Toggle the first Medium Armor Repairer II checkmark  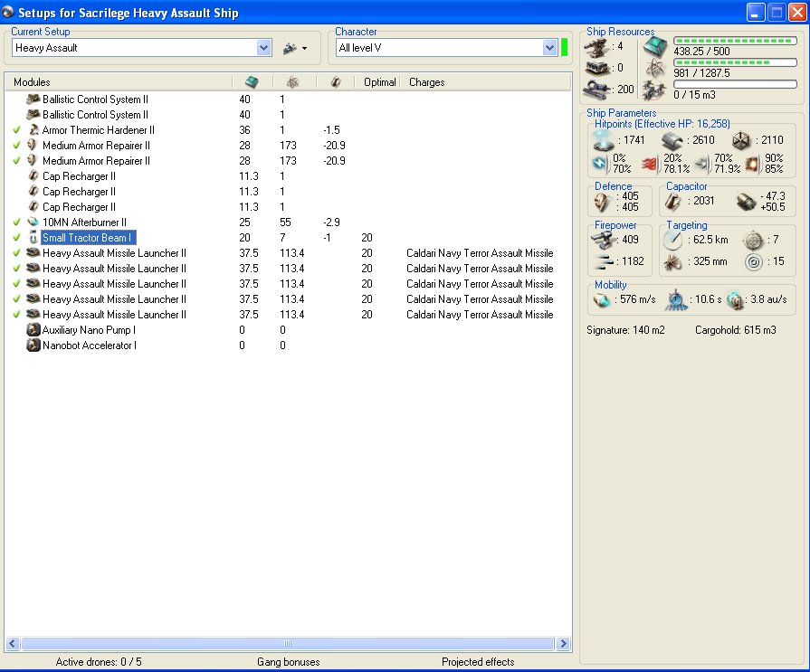17,146
